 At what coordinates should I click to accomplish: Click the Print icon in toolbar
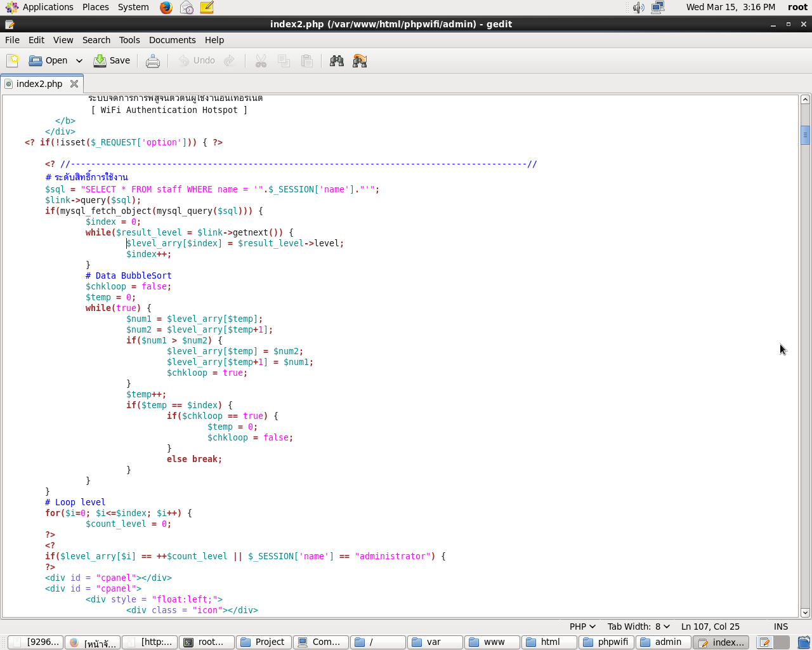[153, 61]
